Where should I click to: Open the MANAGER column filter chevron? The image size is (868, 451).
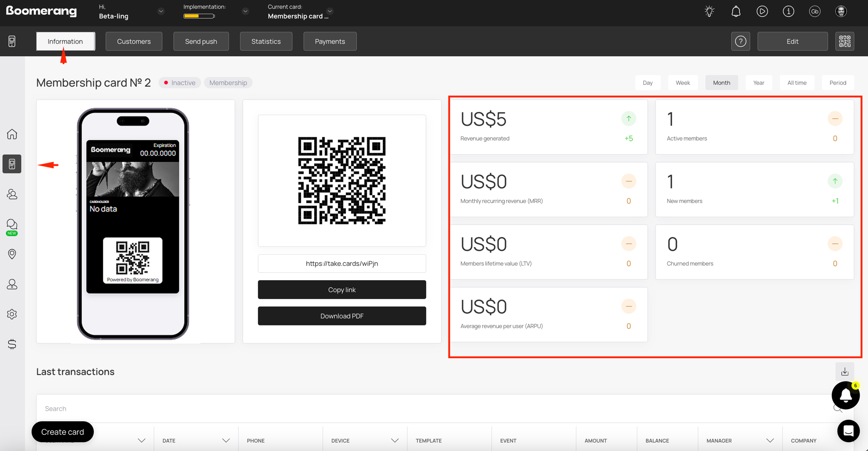pyautogui.click(x=770, y=440)
